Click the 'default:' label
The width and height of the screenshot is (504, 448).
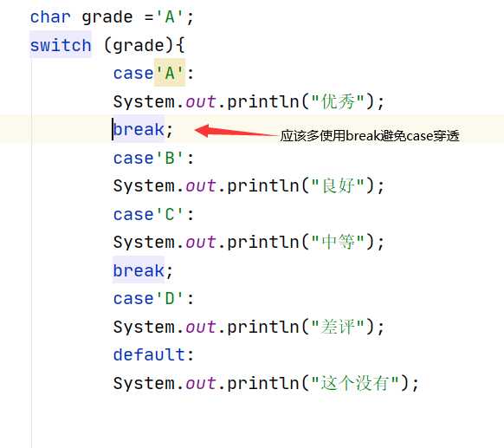click(x=153, y=354)
